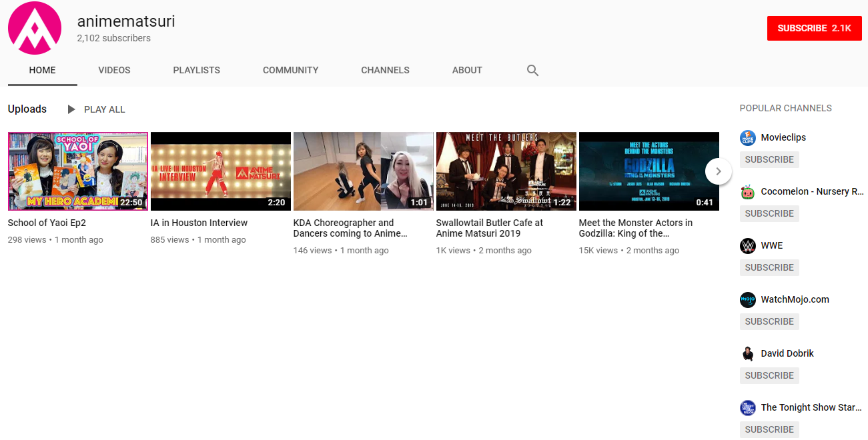Image resolution: width=868 pixels, height=440 pixels.
Task: Click the animematsuri pink channel avatar
Action: 34,28
